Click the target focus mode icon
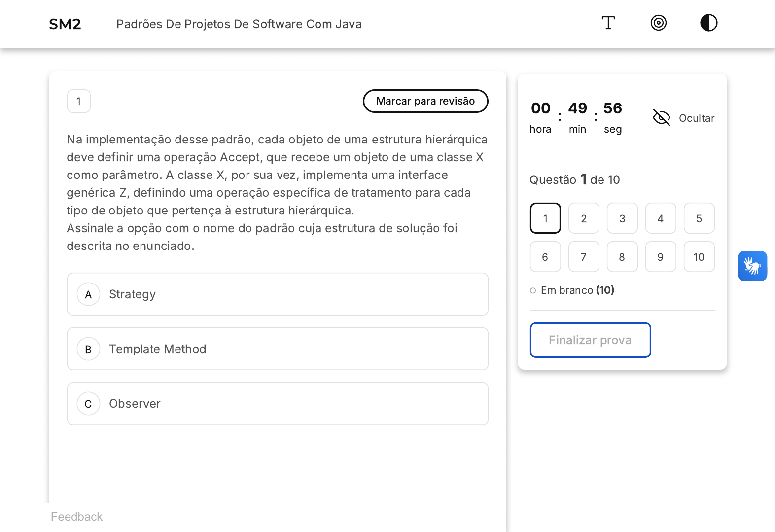Screen dimensions: 775x532 [x=658, y=23]
